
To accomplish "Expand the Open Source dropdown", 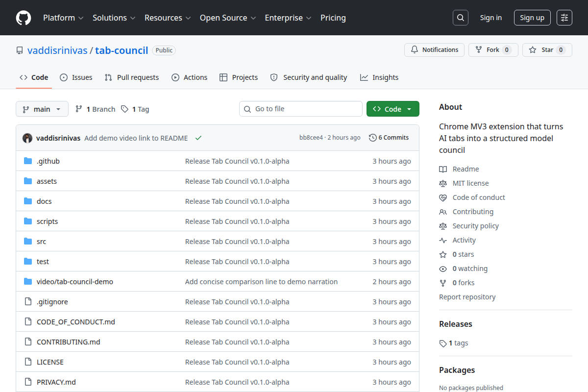I will pos(228,18).
